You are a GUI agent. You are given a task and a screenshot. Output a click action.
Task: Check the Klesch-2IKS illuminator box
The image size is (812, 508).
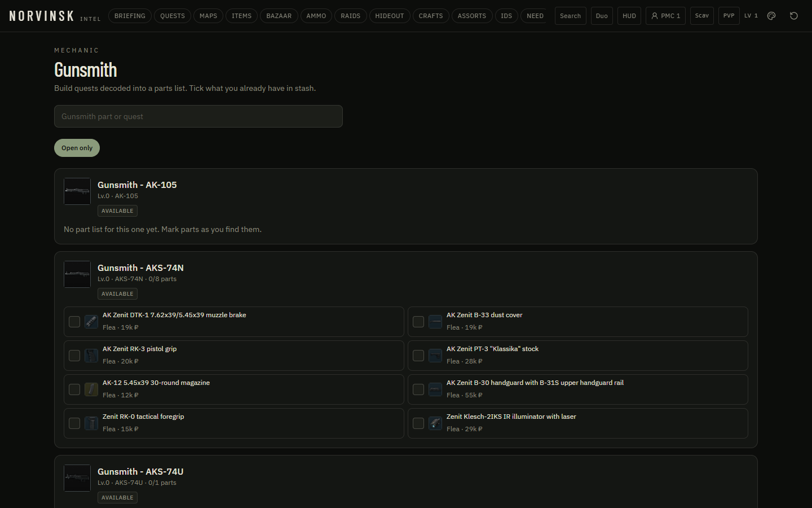click(x=418, y=423)
